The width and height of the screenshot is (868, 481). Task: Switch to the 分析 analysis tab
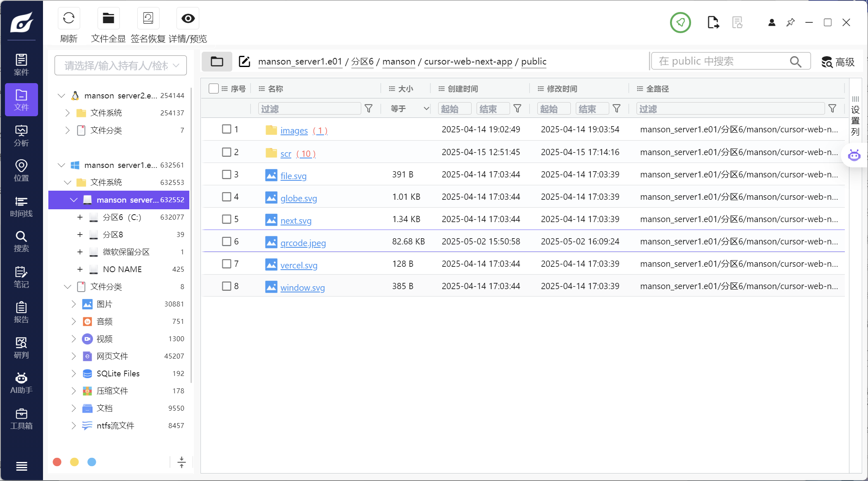[x=21, y=136]
